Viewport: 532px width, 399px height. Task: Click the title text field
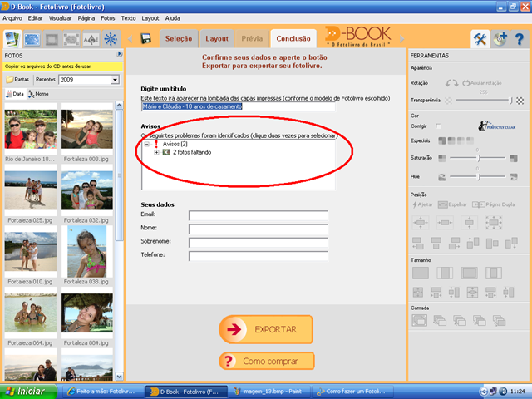click(x=239, y=106)
